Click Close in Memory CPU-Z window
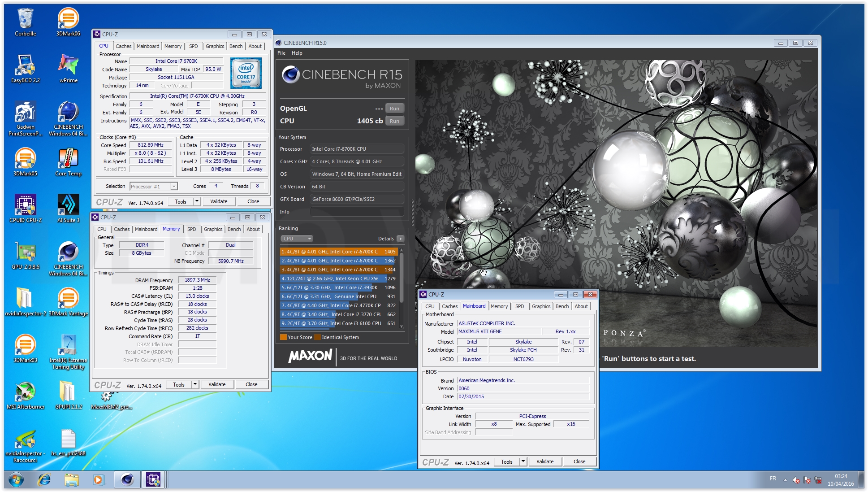Screen dimensions: 868x492 pyautogui.click(x=251, y=384)
